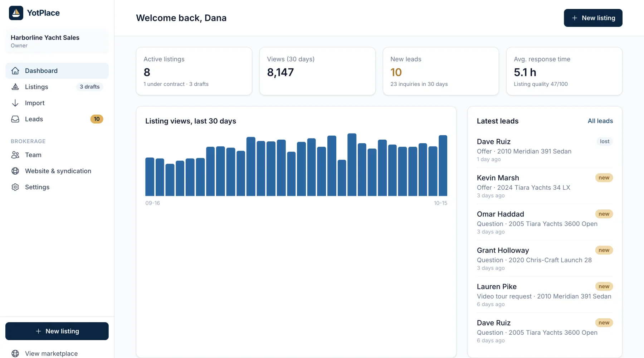Open the Lauren Pike lead
The width and height of the screenshot is (644, 358).
pyautogui.click(x=545, y=295)
